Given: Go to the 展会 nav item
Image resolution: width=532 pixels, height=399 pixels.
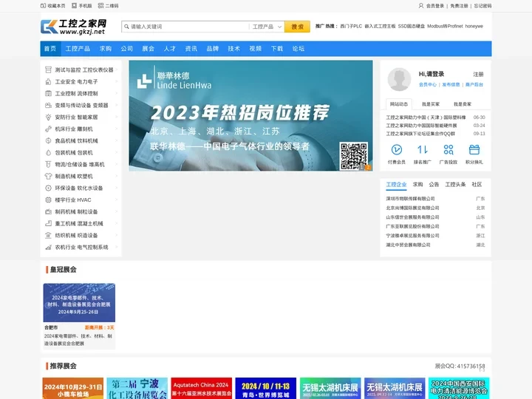Looking at the screenshot, I should pos(148,49).
